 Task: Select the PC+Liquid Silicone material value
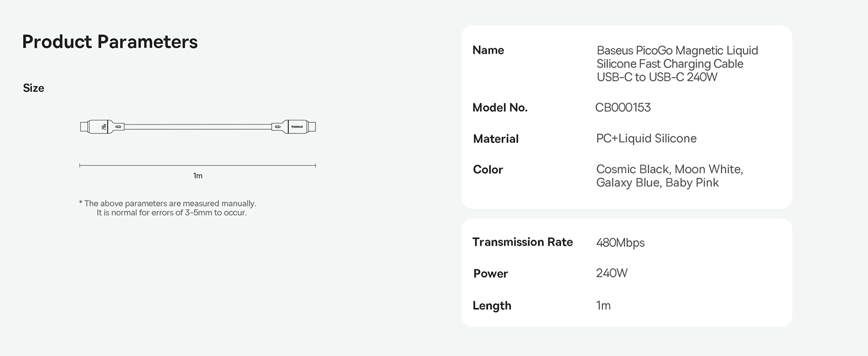(646, 138)
